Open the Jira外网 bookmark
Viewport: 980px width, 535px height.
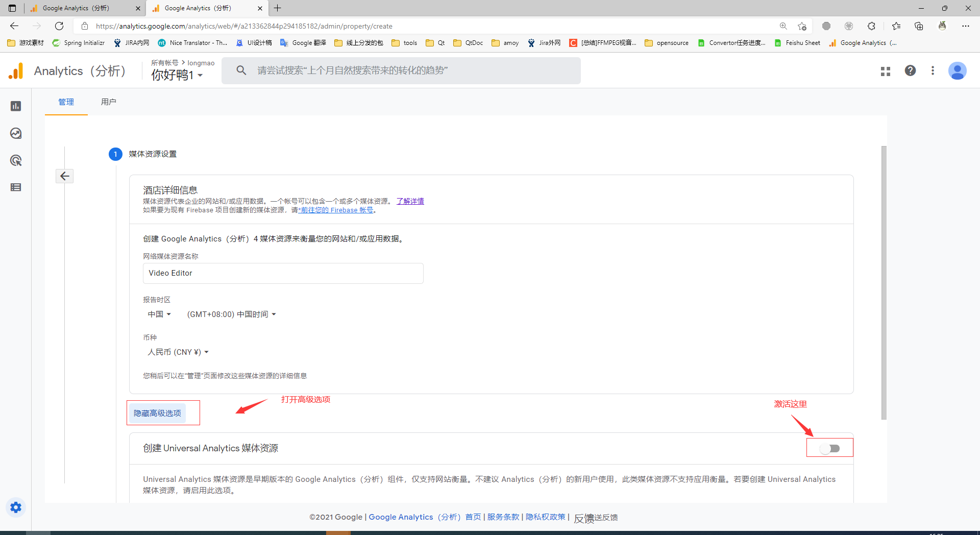point(544,43)
